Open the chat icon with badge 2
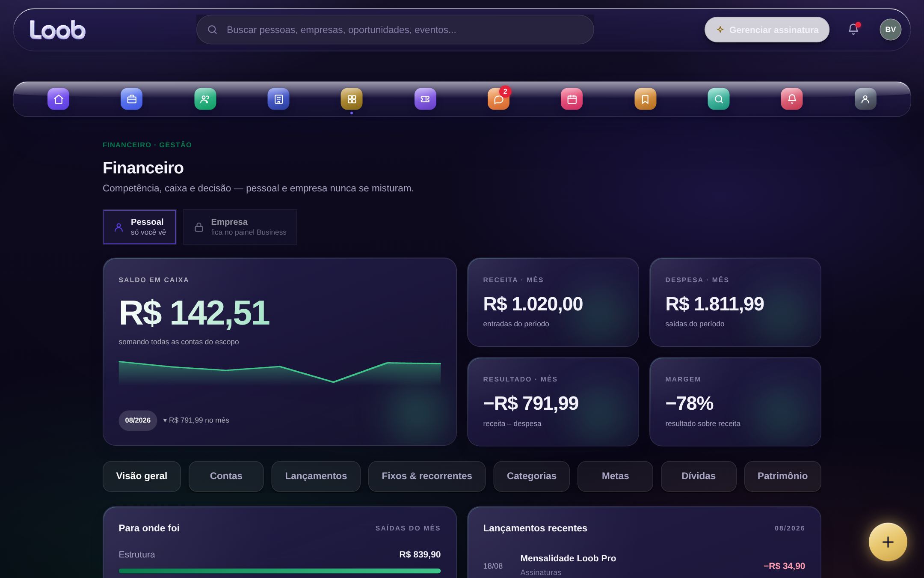924x578 pixels. pyautogui.click(x=498, y=99)
